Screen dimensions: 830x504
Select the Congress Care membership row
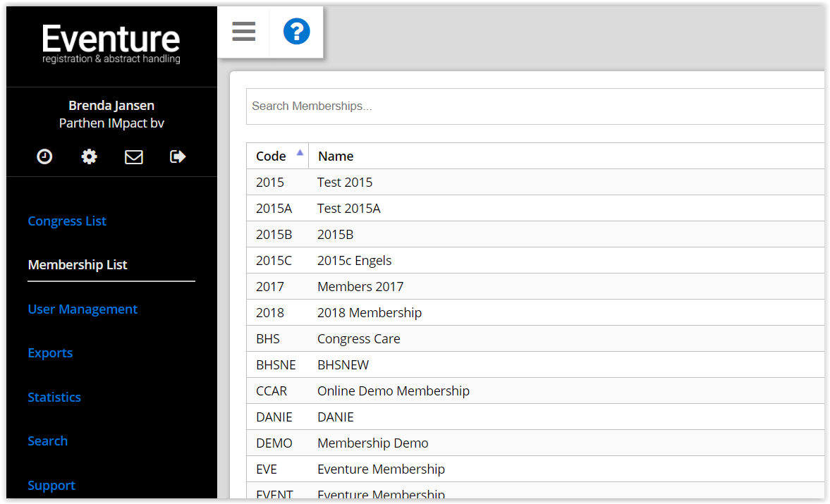pos(358,339)
